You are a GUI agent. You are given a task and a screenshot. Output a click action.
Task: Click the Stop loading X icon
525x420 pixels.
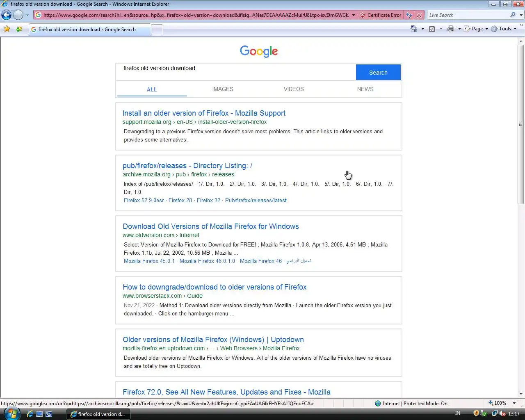click(x=419, y=15)
